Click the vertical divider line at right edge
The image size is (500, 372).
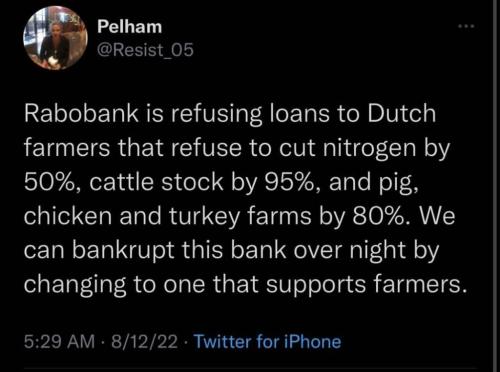[493, 186]
